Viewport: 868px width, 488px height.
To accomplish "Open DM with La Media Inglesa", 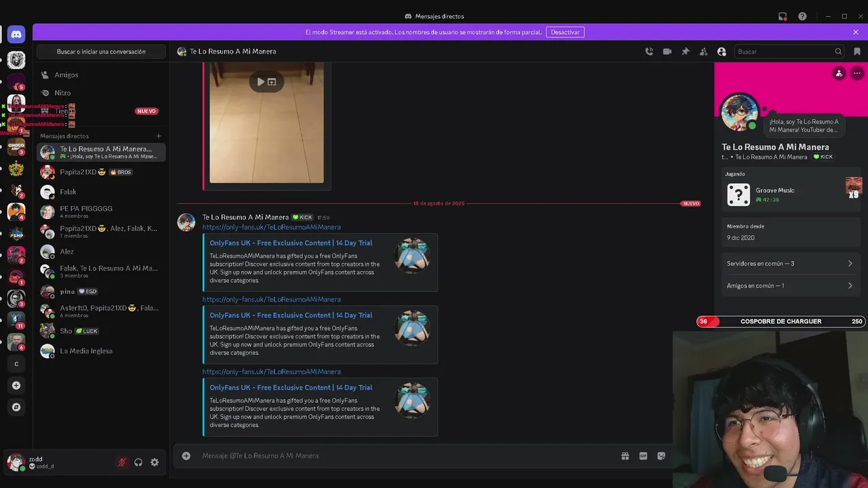I will coord(101,351).
